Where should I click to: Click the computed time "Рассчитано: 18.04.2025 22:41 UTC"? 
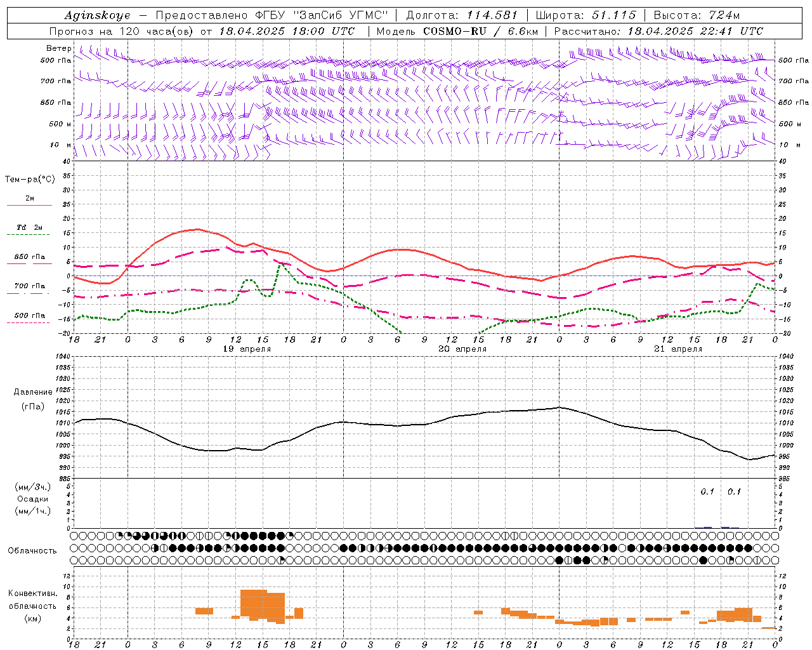pyautogui.click(x=658, y=31)
